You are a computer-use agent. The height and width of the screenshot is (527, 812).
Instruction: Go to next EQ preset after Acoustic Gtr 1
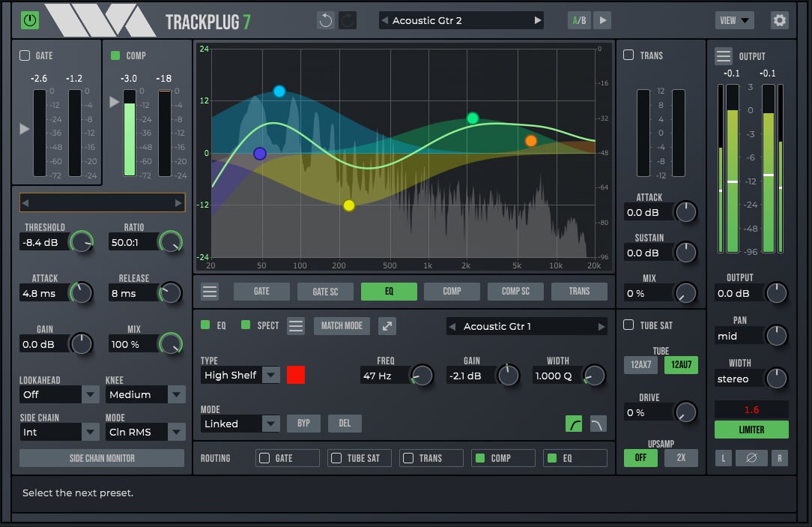coord(602,326)
